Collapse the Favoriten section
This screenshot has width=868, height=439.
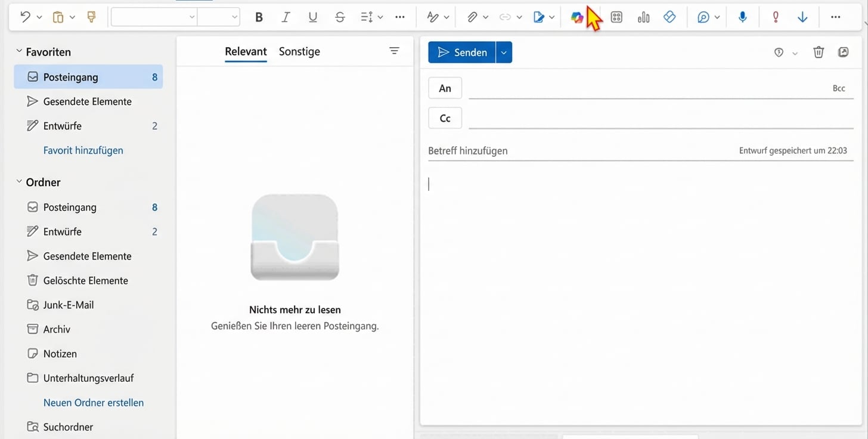coord(19,52)
